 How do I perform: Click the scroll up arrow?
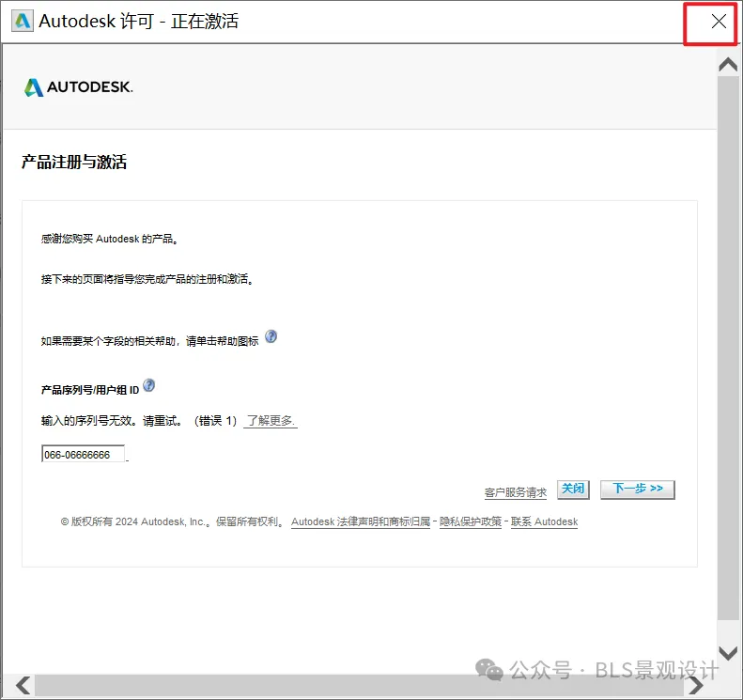point(727,64)
